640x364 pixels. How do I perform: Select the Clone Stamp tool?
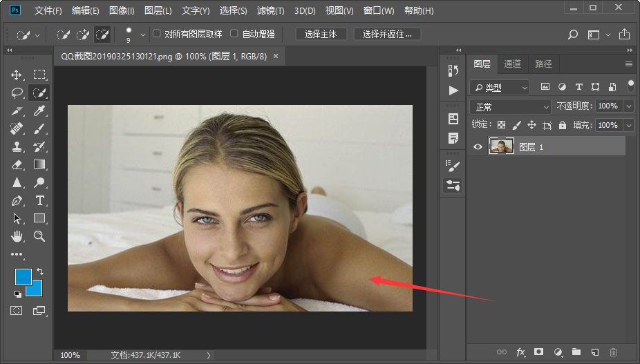17,146
